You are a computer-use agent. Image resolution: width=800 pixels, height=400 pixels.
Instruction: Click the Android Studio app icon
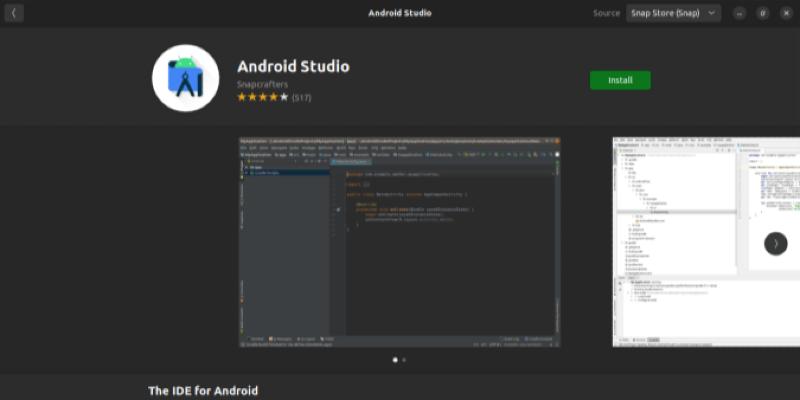pos(185,78)
